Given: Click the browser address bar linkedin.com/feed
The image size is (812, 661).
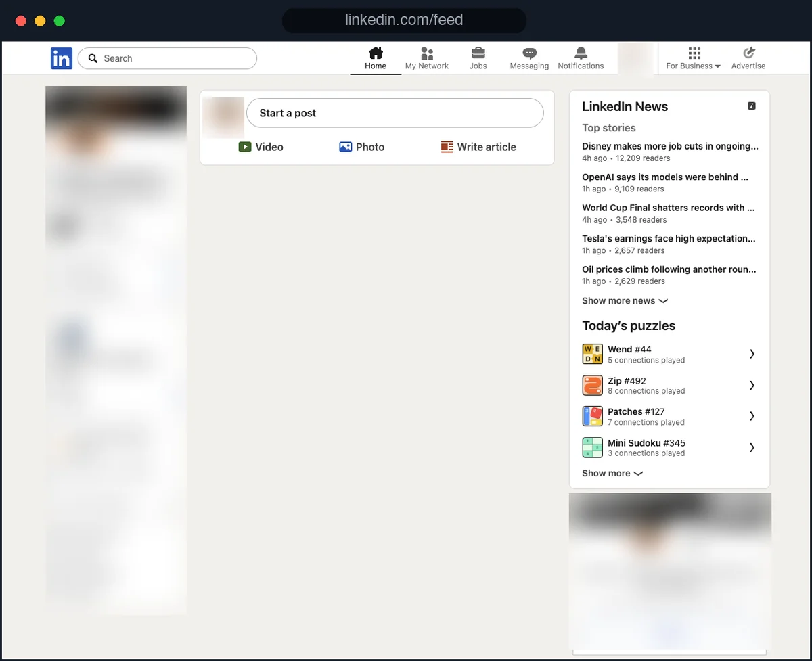Looking at the screenshot, I should click(404, 20).
